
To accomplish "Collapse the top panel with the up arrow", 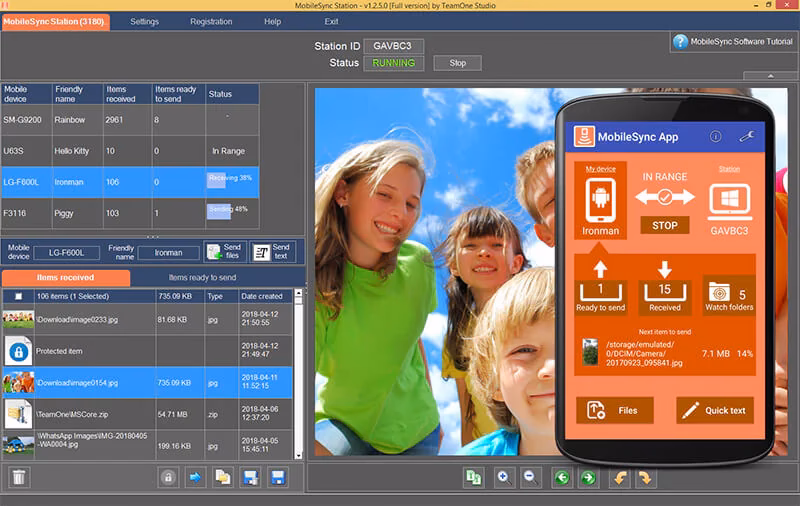I will 771,75.
